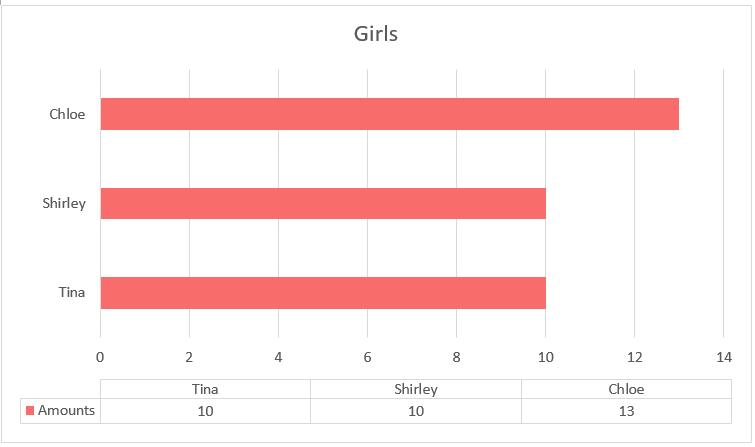Select the Shirley bar
This screenshot has height=447, width=755.
pyautogui.click(x=323, y=204)
